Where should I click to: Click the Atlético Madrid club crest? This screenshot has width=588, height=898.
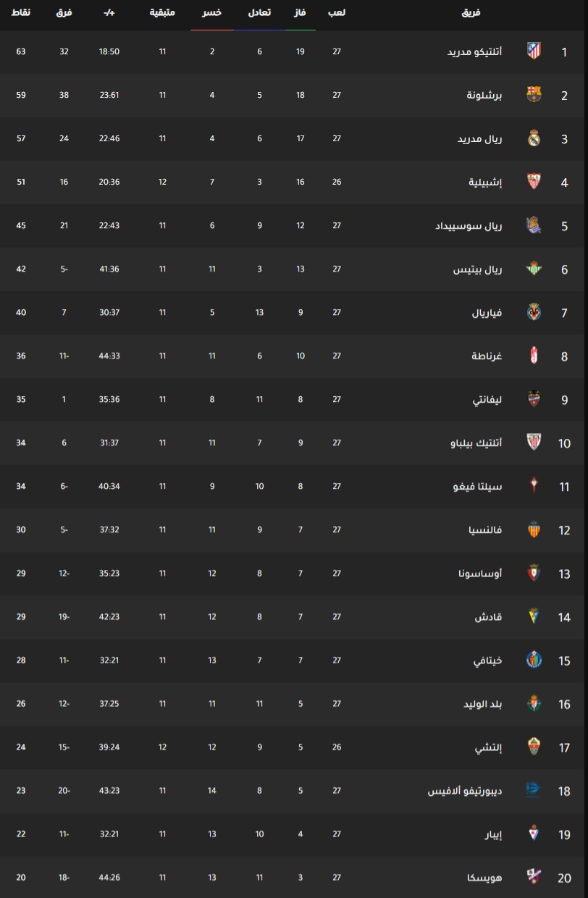click(x=534, y=51)
